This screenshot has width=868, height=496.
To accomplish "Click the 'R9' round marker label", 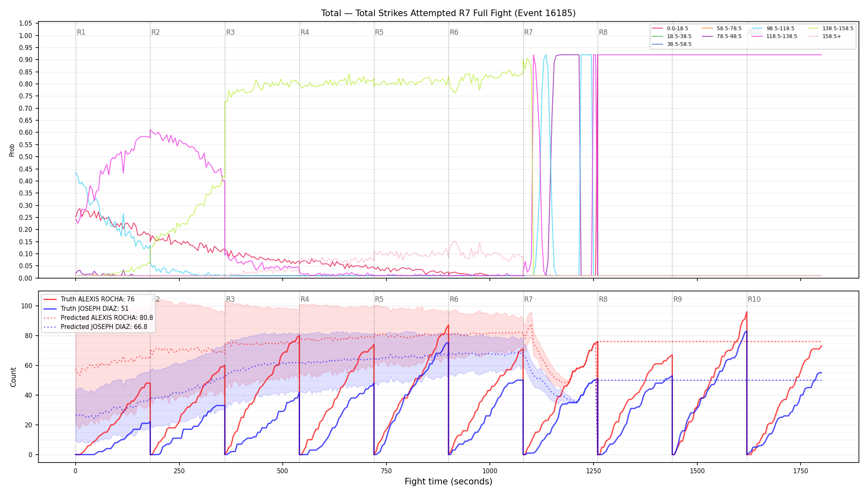I will click(x=677, y=299).
